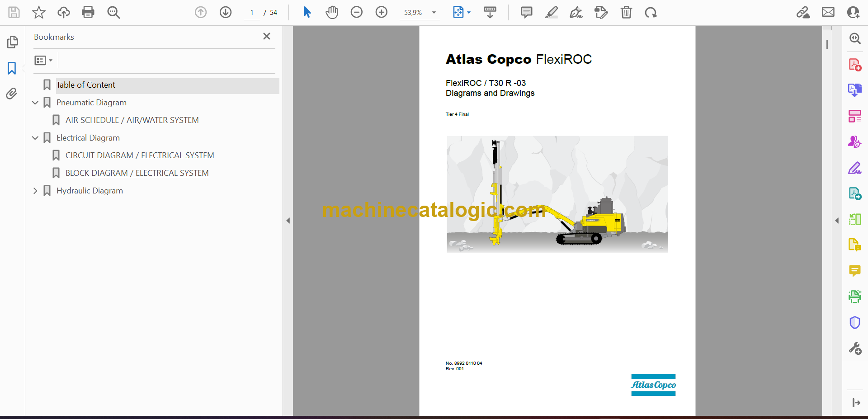The height and width of the screenshot is (419, 868).
Task: Click the Save file icon
Action: point(14,12)
